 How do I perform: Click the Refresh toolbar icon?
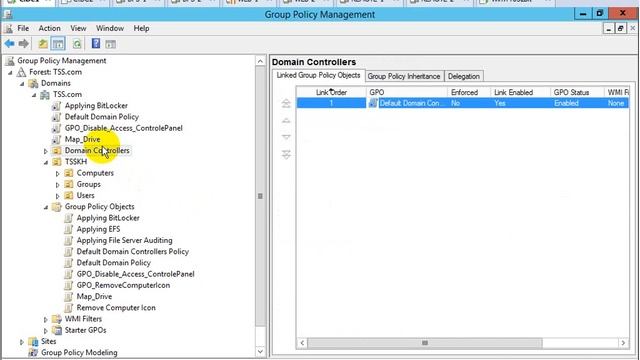pos(77,44)
